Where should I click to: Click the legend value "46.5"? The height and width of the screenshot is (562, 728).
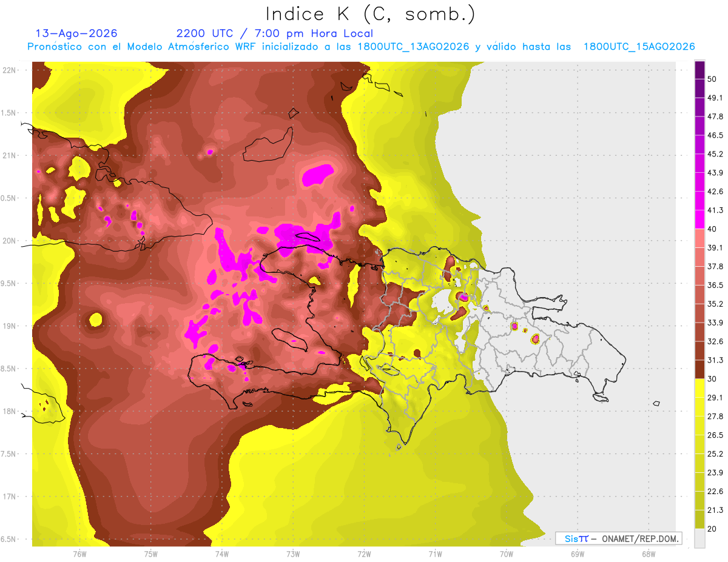[x=715, y=136]
